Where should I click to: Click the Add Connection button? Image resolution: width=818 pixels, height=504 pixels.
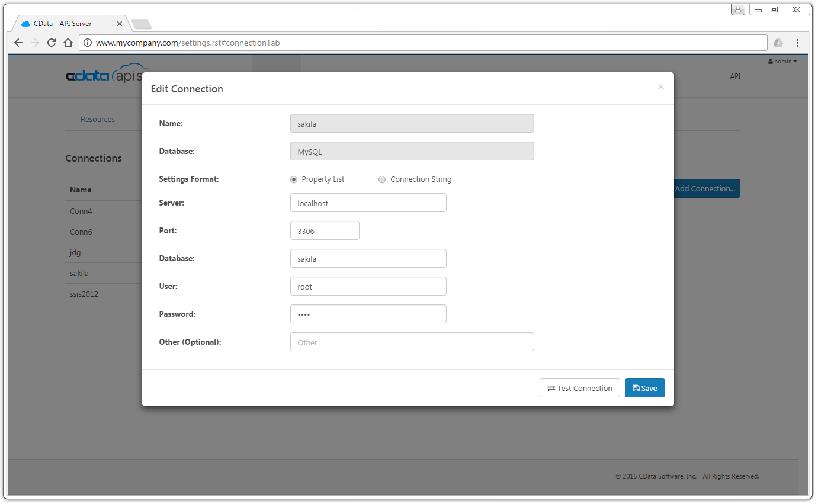(706, 188)
